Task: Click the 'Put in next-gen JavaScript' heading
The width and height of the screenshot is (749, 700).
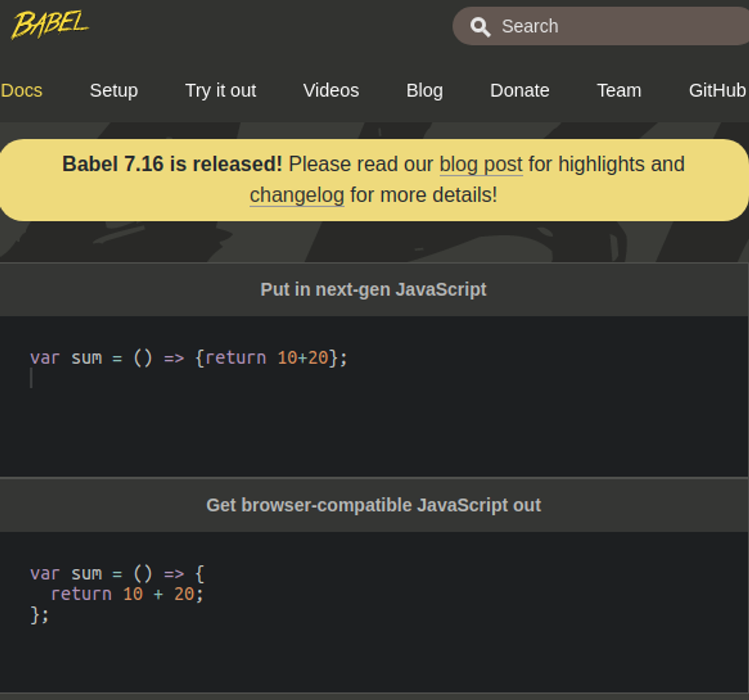Action: (x=374, y=289)
